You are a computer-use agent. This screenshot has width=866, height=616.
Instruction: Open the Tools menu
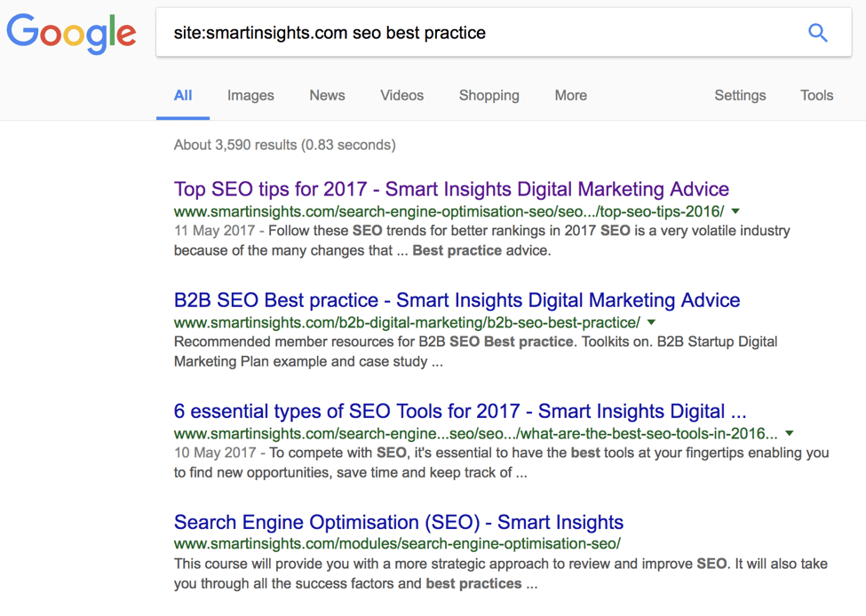click(816, 95)
